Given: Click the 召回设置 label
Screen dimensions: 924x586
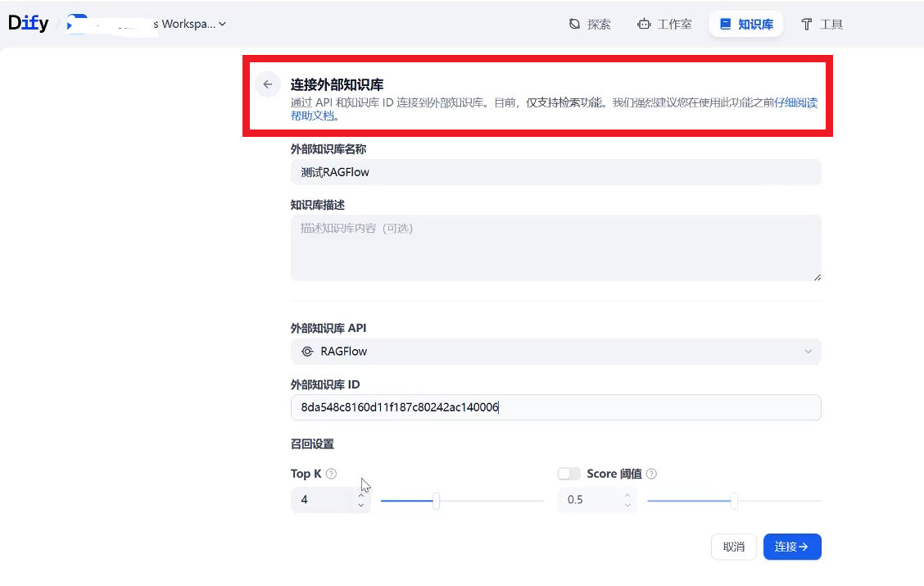Looking at the screenshot, I should [x=312, y=444].
